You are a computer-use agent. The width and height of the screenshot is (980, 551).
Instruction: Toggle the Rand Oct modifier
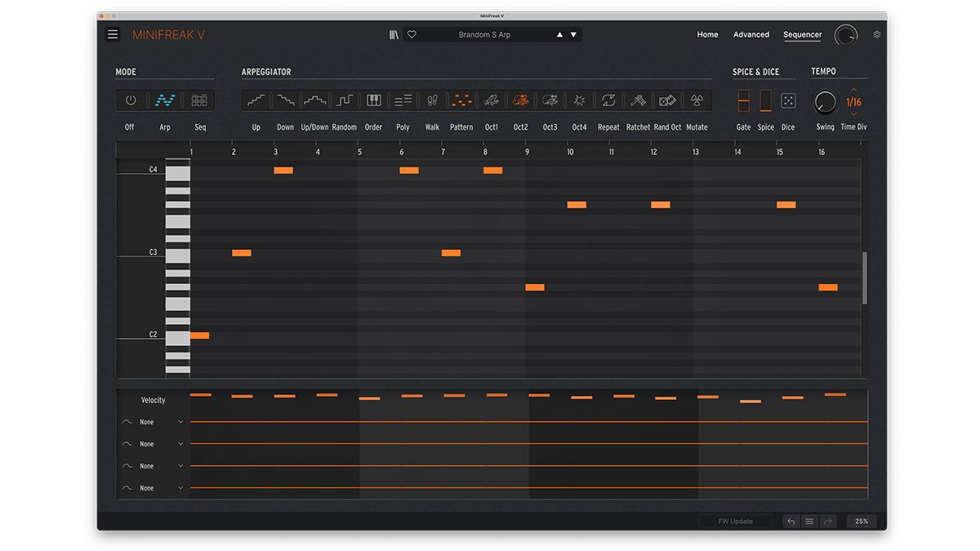pos(667,100)
